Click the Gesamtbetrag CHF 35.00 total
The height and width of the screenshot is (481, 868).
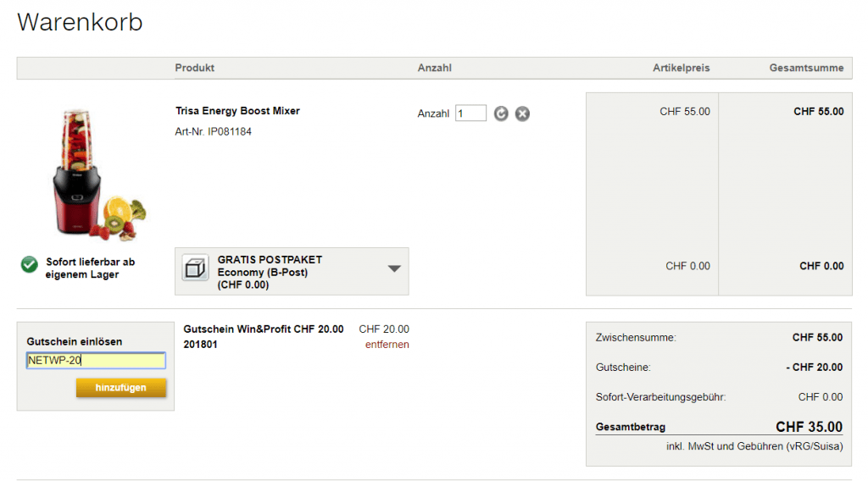point(808,427)
